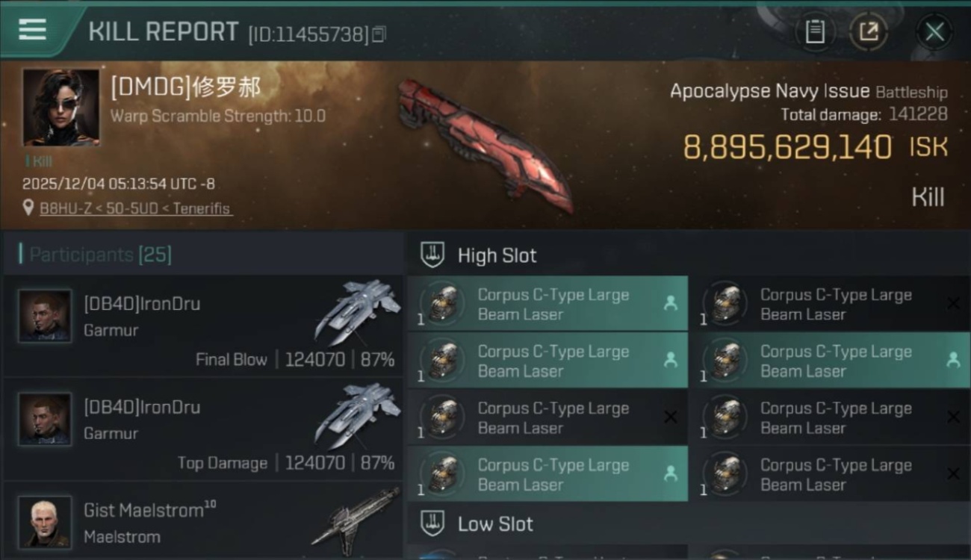Click the Final Blow Garmur ship icon

(358, 311)
